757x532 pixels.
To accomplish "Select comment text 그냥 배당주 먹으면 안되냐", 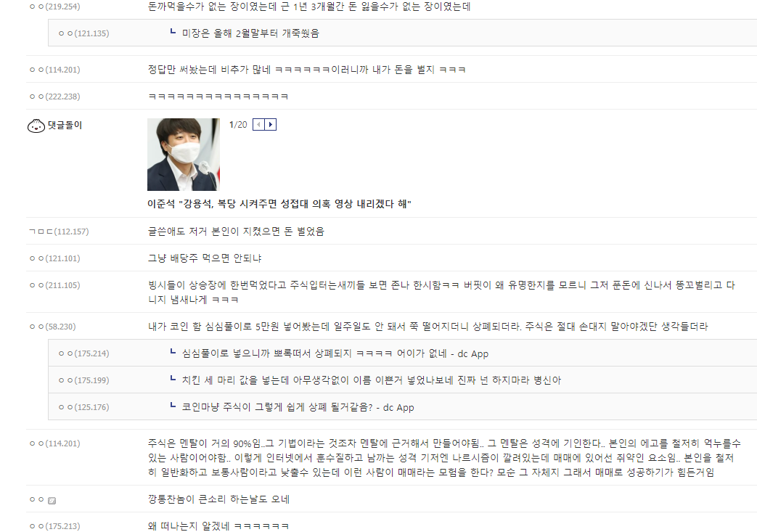I will point(205,258).
